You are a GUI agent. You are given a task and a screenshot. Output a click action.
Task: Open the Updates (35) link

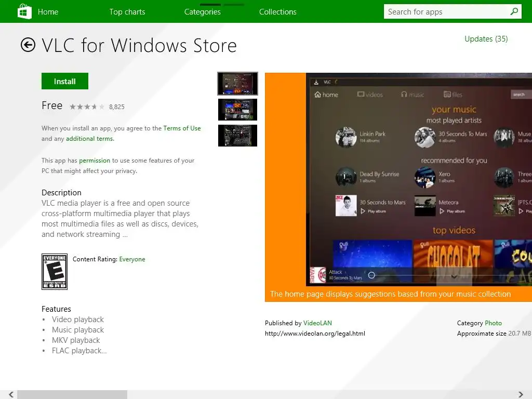(x=486, y=39)
